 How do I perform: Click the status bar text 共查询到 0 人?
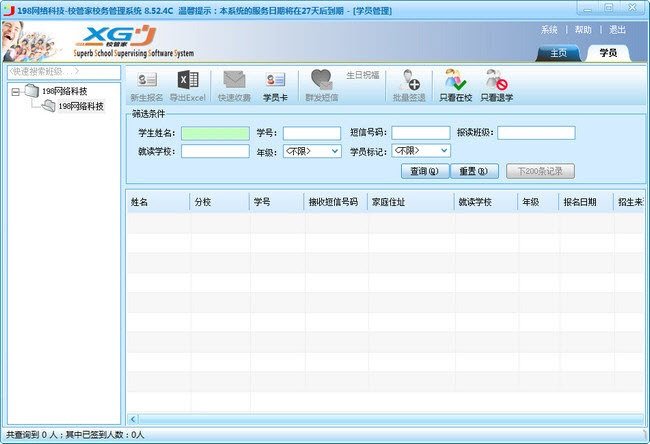pos(32,435)
